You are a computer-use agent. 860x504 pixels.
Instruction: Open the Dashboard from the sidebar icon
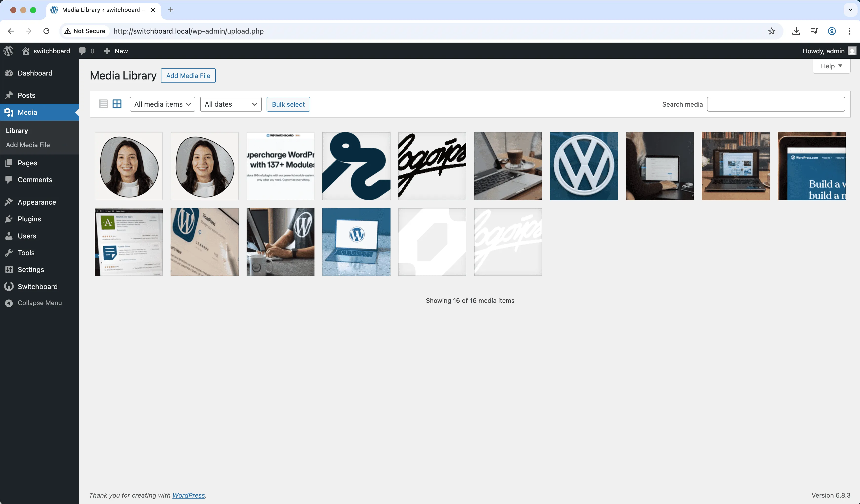(x=9, y=73)
